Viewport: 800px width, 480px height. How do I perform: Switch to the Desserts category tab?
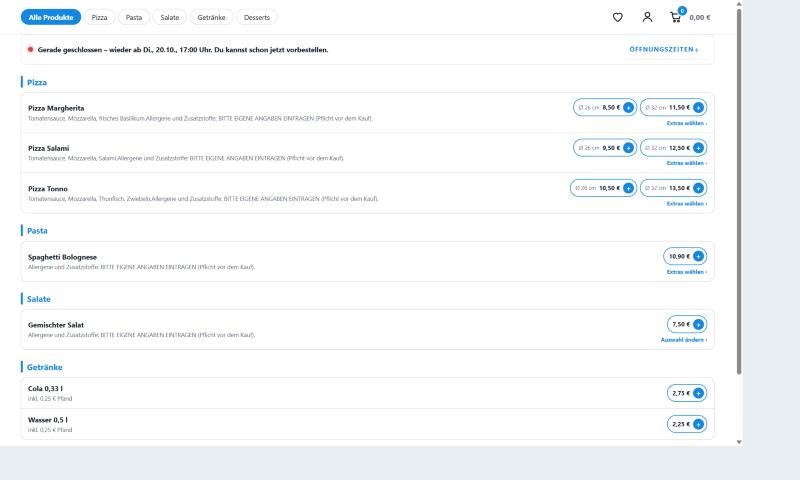click(x=257, y=17)
